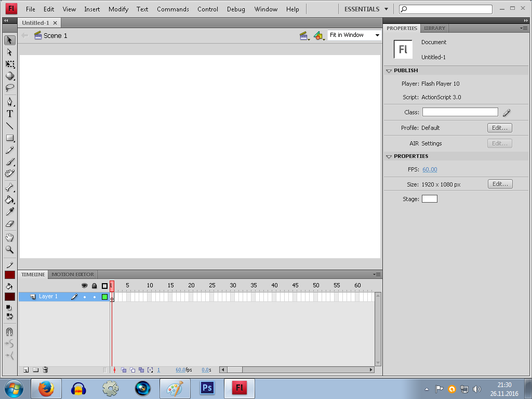Screen dimensions: 532x399
Task: Grab the Zoom tool
Action: pyautogui.click(x=9, y=250)
